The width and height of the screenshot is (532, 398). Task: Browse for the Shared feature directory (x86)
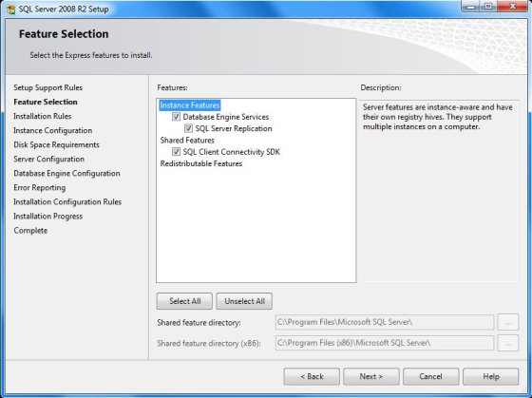click(508, 343)
